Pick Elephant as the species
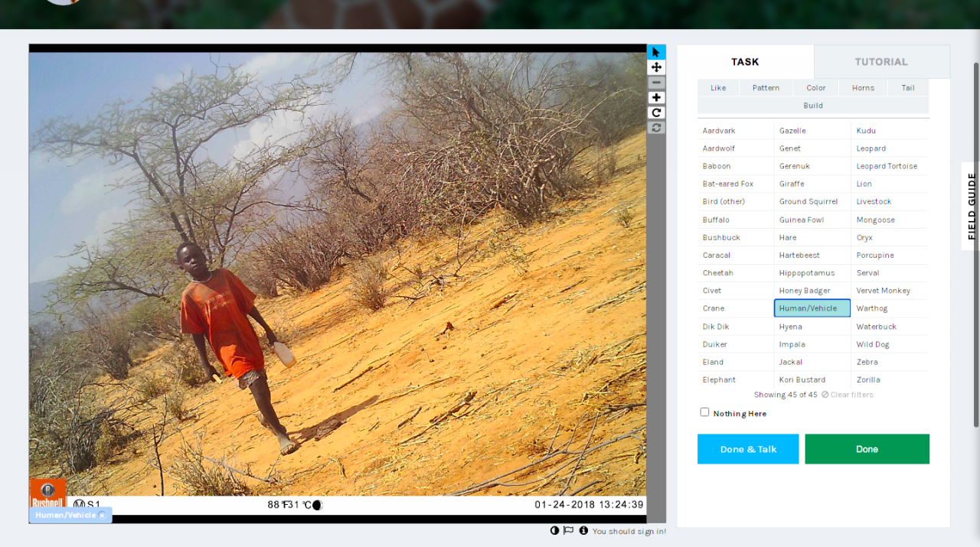The image size is (980, 547). pos(736,379)
